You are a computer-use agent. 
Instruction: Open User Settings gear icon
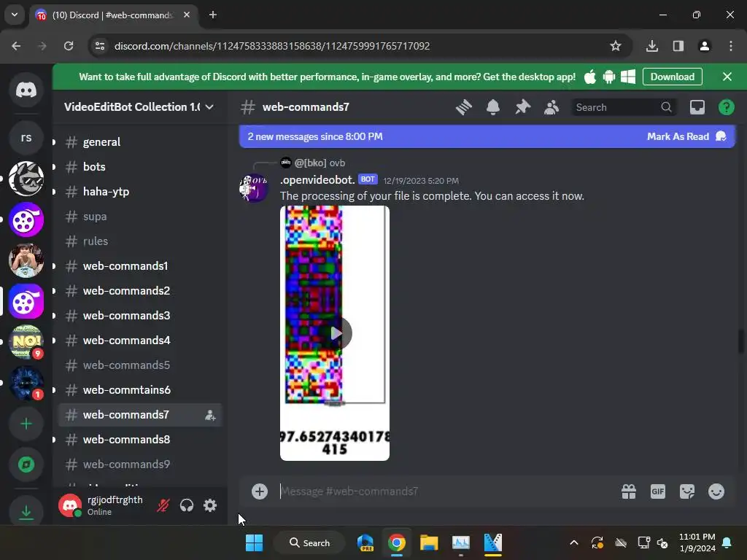(210, 505)
